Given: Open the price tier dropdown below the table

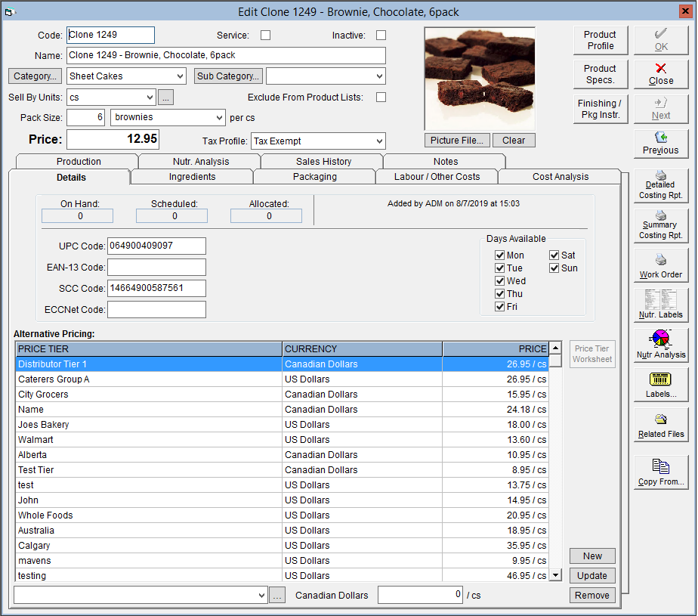Looking at the screenshot, I should pos(261,595).
